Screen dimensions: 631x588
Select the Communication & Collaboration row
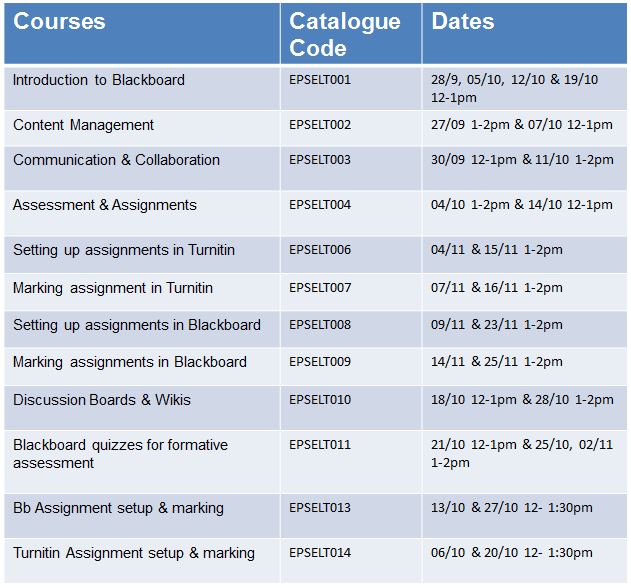pyautogui.click(x=316, y=168)
